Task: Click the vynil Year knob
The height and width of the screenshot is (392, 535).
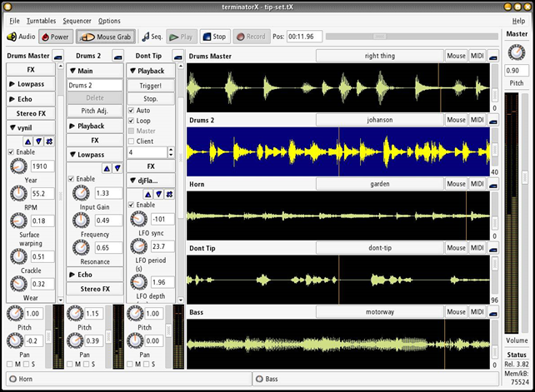Action: (17, 166)
